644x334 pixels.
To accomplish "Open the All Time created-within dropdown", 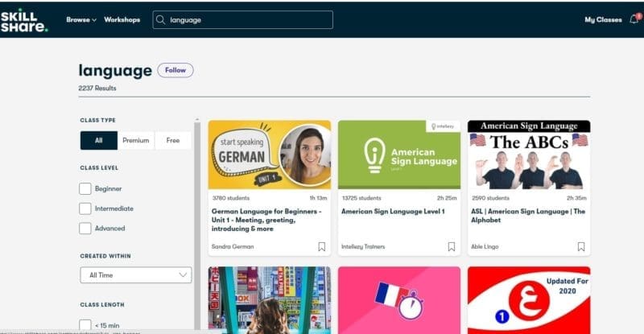I will coord(136,274).
